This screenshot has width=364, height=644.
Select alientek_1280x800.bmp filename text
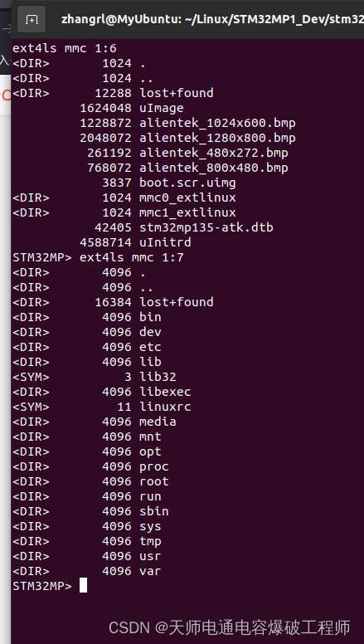pos(217,138)
